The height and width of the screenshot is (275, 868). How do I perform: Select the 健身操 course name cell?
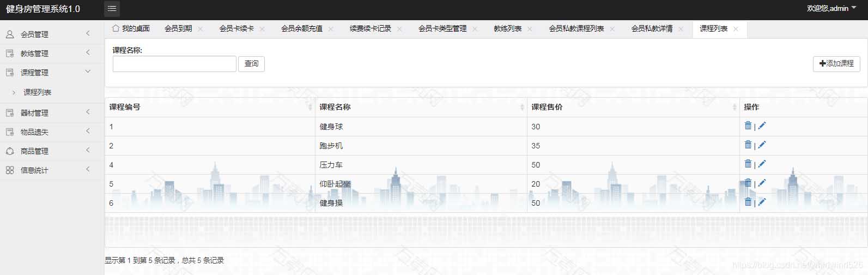click(421, 203)
